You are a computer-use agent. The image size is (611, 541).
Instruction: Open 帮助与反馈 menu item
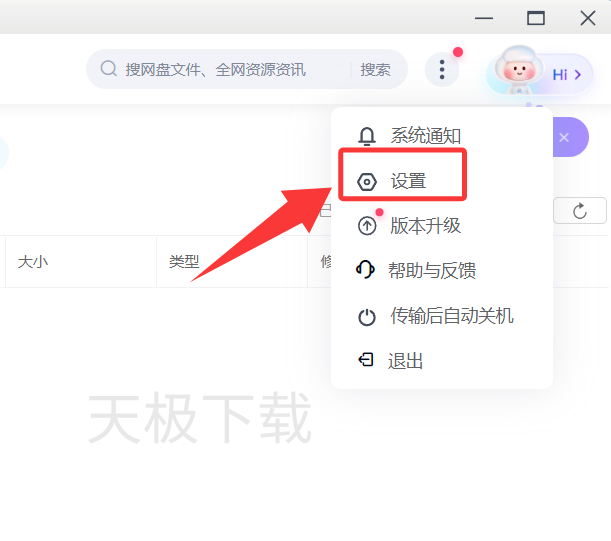click(x=432, y=270)
